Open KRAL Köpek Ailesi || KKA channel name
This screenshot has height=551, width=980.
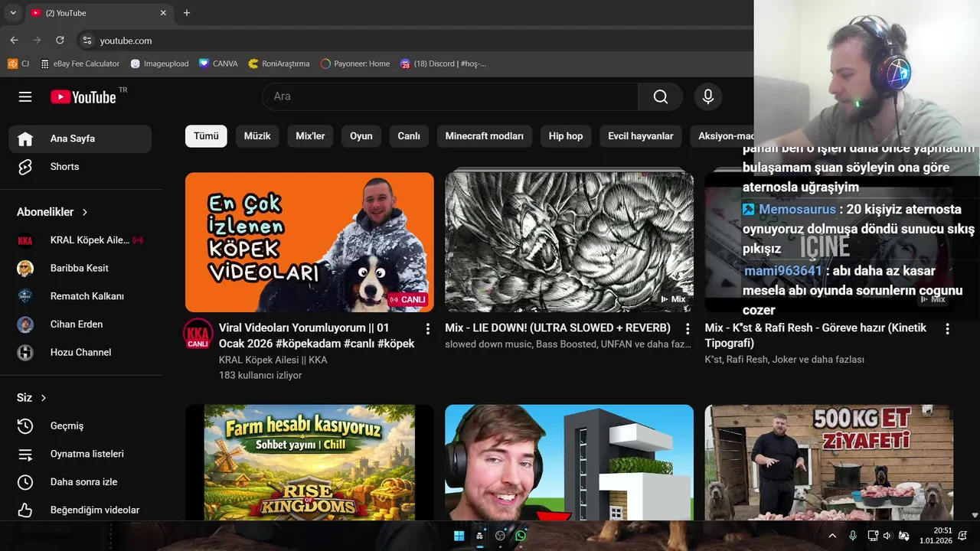273,360
